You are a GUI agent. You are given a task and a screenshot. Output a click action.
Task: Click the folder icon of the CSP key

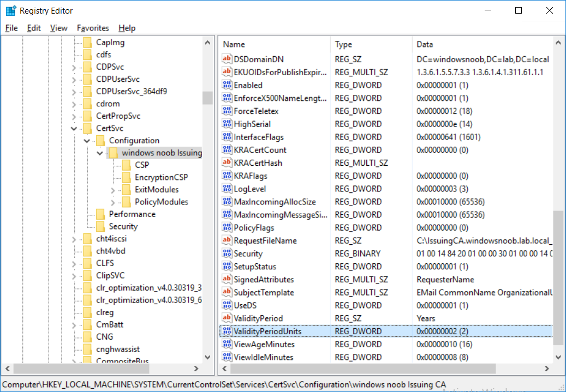[126, 165]
